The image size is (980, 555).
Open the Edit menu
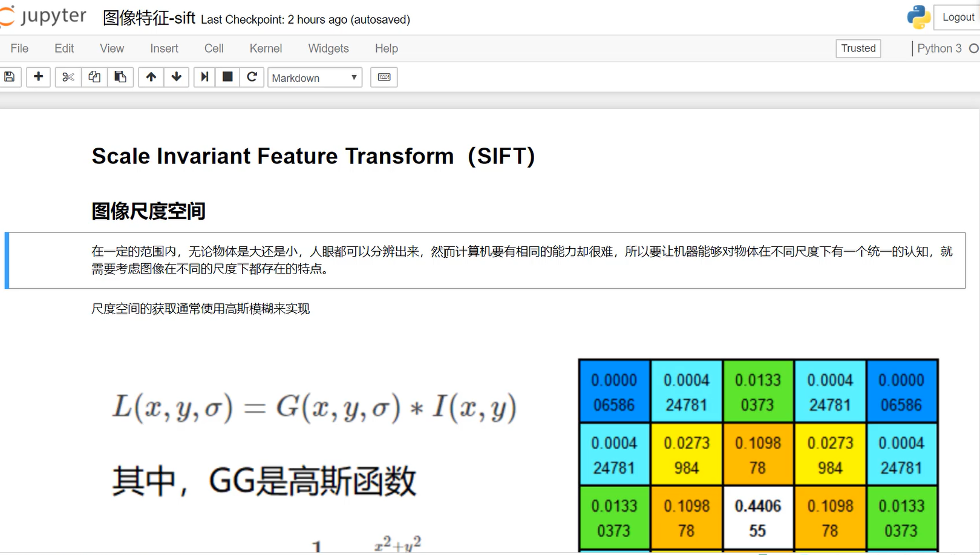point(64,48)
